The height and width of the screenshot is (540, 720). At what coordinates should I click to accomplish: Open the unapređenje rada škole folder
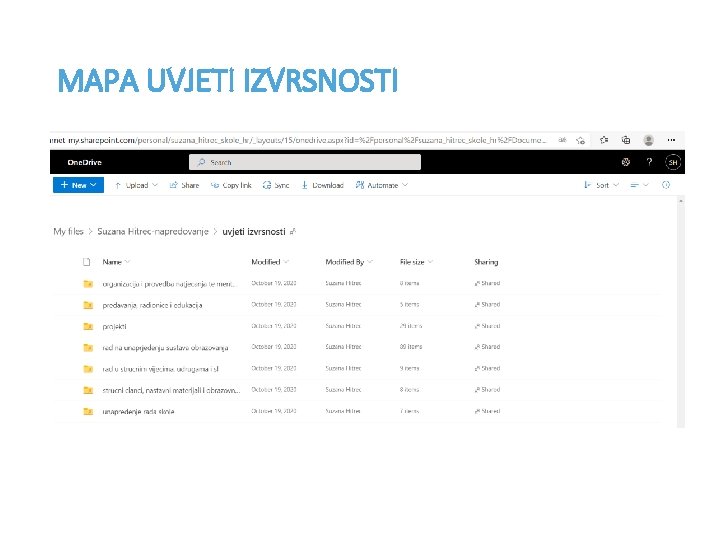(138, 411)
